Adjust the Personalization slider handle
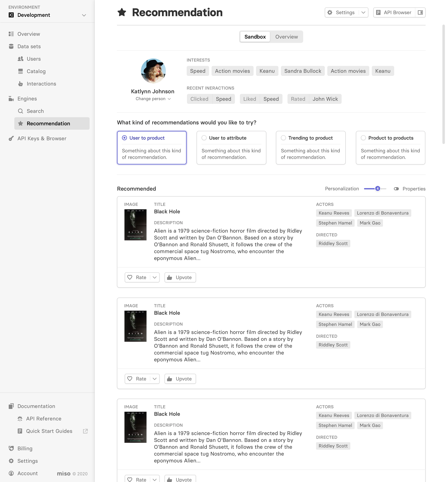 click(377, 189)
